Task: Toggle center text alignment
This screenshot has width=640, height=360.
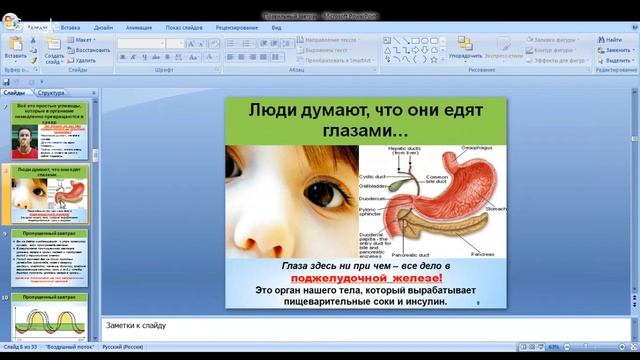Action: (x=241, y=58)
